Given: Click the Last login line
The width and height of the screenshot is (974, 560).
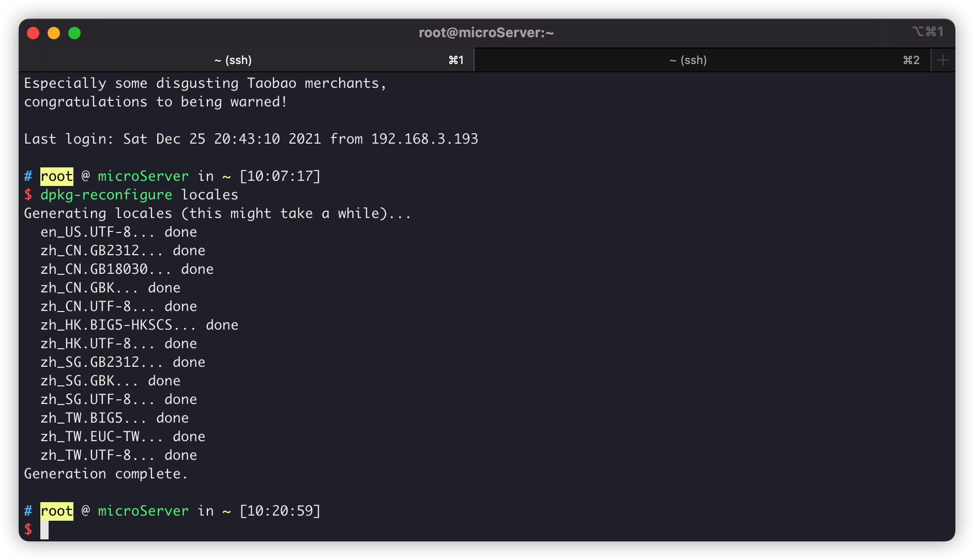Looking at the screenshot, I should click(x=251, y=139).
